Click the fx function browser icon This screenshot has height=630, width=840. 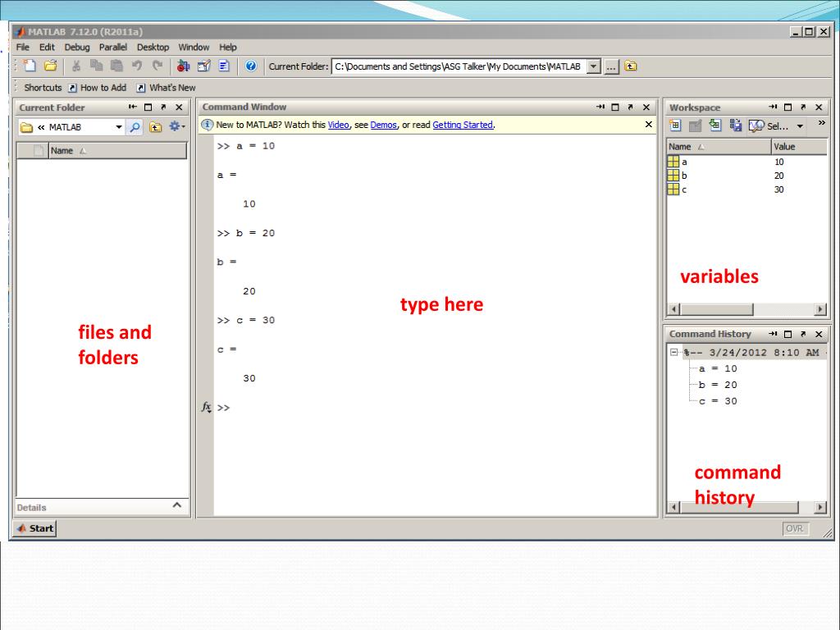tap(207, 408)
